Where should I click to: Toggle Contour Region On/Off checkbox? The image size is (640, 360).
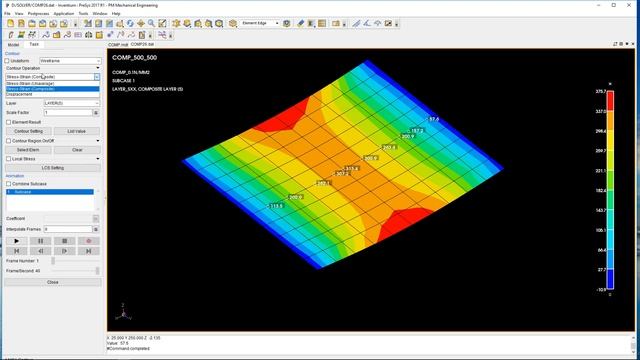[x=9, y=141]
